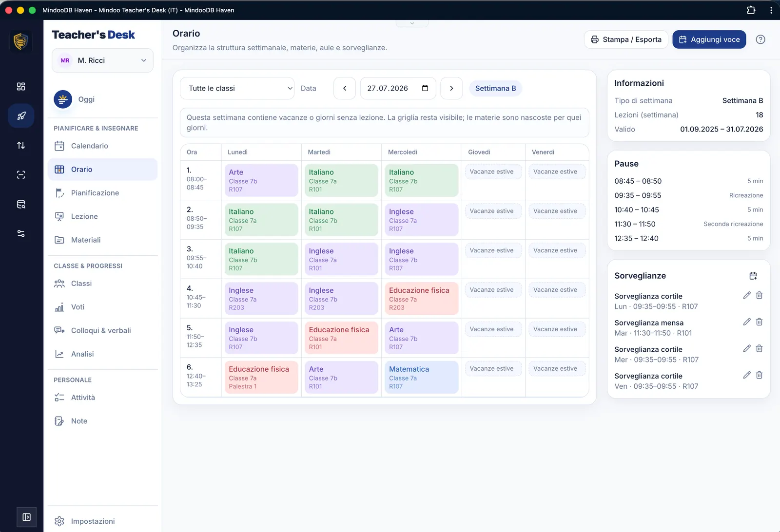Edit the Sorveglianza mensa entry

click(x=746, y=322)
